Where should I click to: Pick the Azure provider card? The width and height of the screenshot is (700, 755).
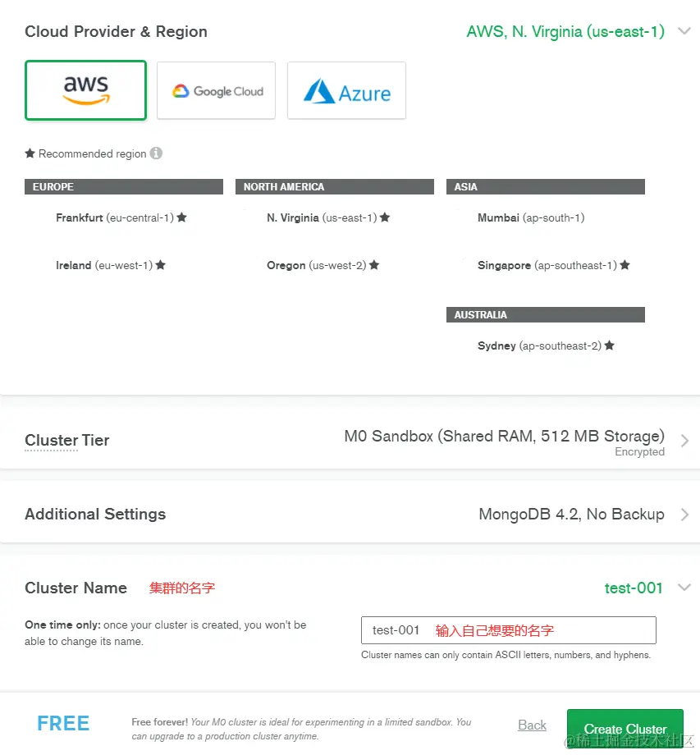pos(346,90)
